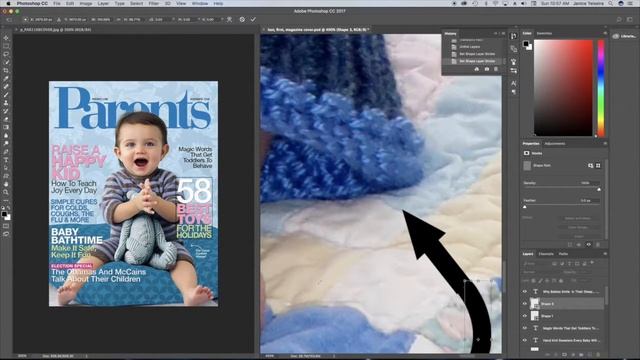Click the Feather slider handle
Screen dimensions: 640x360
(x=525, y=207)
